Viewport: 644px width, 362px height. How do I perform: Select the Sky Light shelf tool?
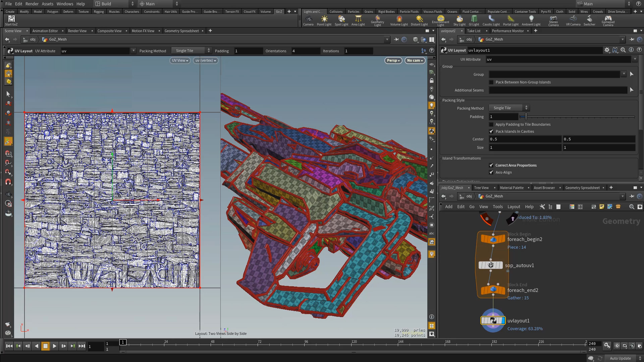pos(459,20)
